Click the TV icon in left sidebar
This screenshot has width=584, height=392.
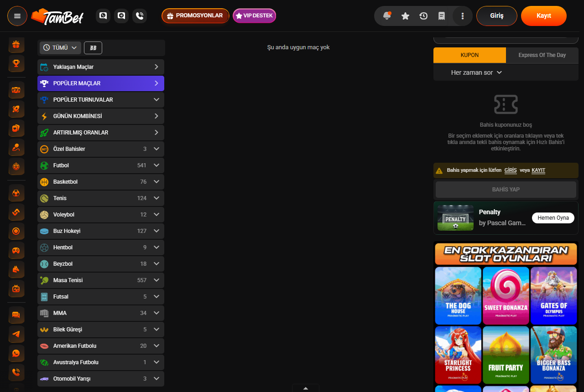pos(16,289)
